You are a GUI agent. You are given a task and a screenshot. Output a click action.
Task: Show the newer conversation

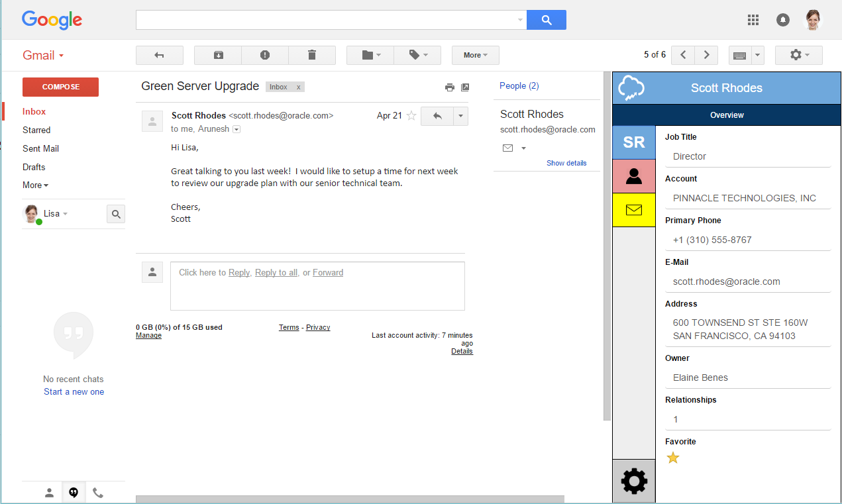pyautogui.click(x=683, y=55)
